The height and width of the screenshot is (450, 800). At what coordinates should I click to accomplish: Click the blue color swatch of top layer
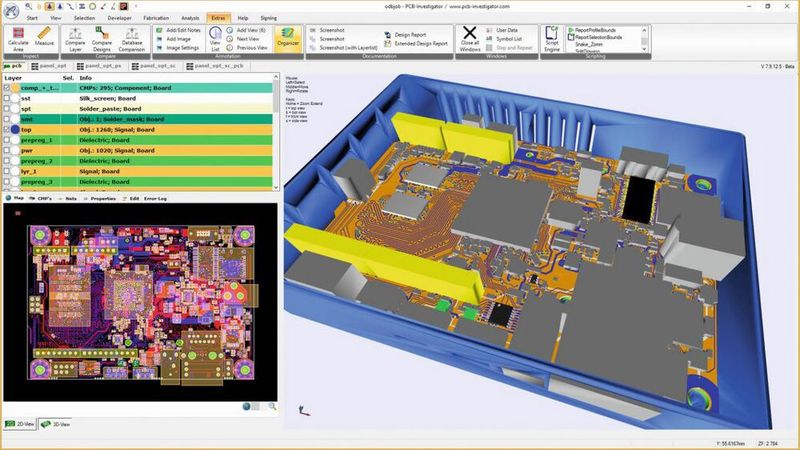point(15,130)
